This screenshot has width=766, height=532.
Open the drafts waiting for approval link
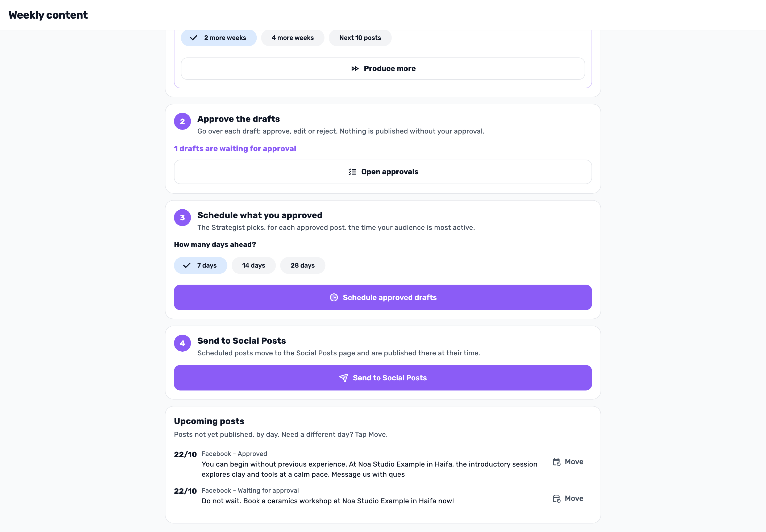point(235,149)
